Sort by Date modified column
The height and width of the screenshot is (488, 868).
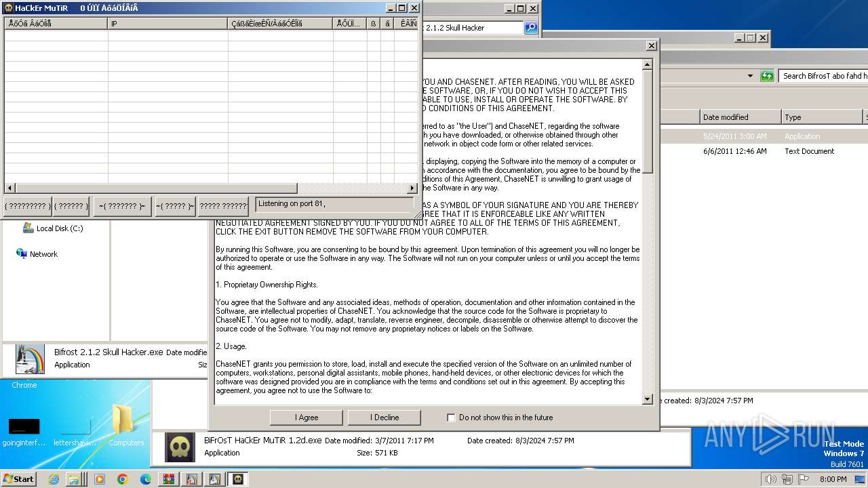741,117
